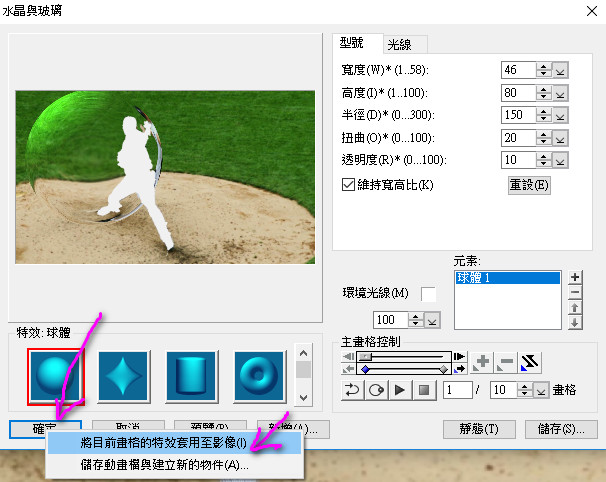This screenshot has width=606, height=482.
Task: Click 扭曲(O) spinner arrows
Action: 544,138
